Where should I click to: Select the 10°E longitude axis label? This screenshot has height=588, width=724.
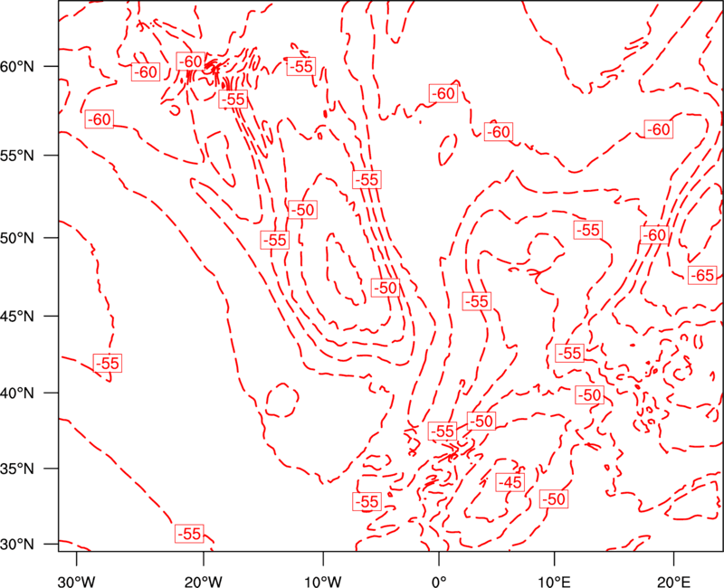tap(554, 581)
